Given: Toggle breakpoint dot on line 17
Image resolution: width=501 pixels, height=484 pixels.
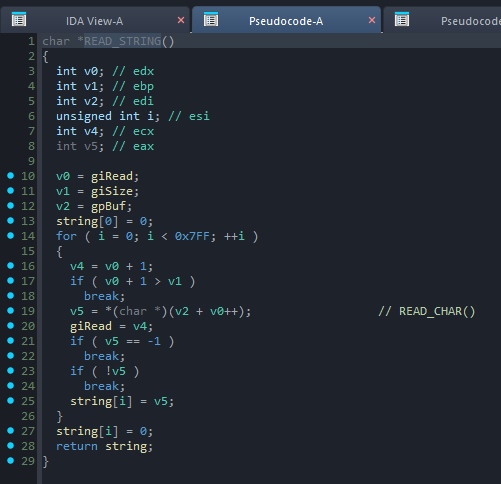Looking at the screenshot, I should [10, 280].
